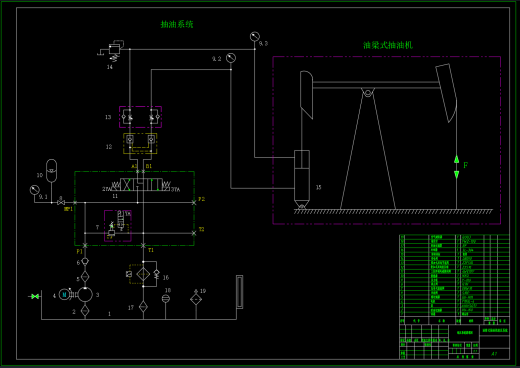Select the hydraulic cylinder numbered 15

tap(302, 179)
